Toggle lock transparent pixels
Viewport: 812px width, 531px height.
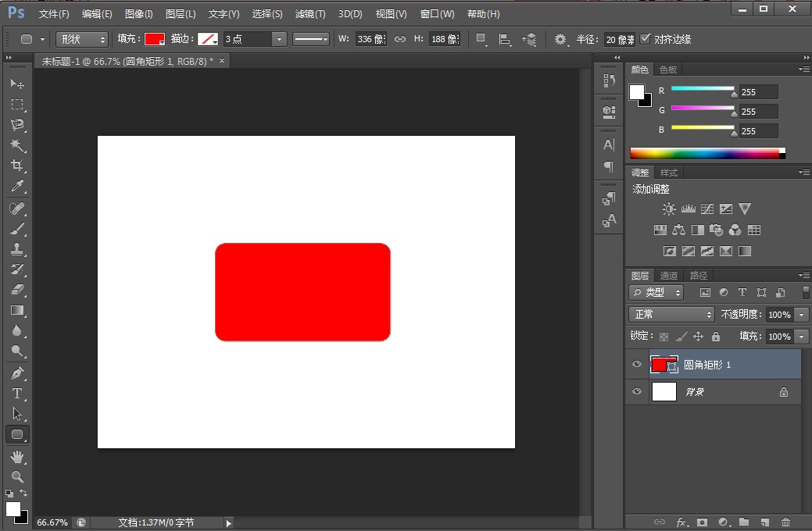coord(664,337)
